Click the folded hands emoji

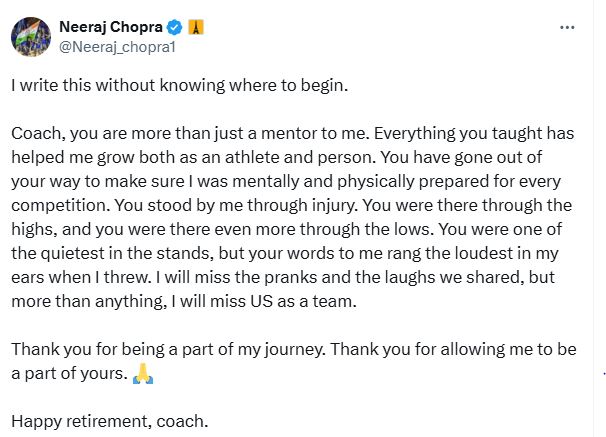point(143,375)
